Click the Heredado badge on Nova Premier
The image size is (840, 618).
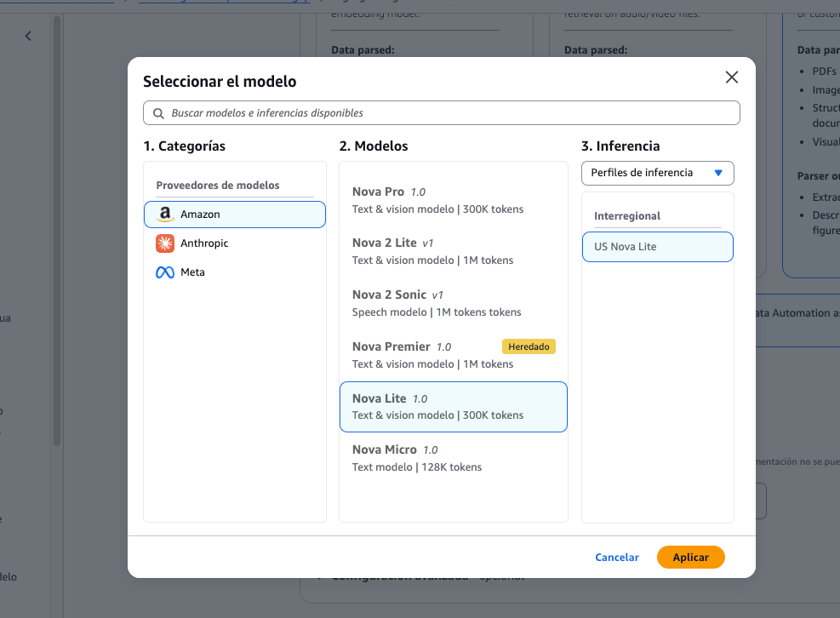coord(529,346)
